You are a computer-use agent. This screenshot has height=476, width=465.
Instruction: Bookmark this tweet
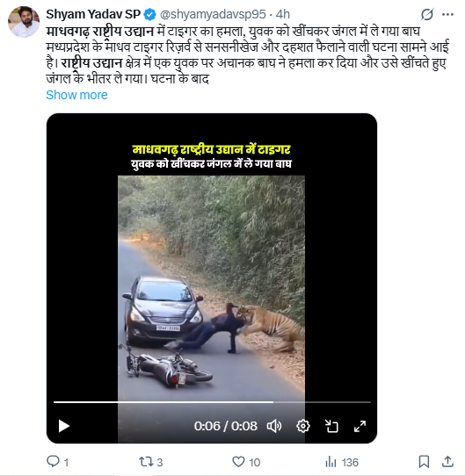[x=424, y=462]
